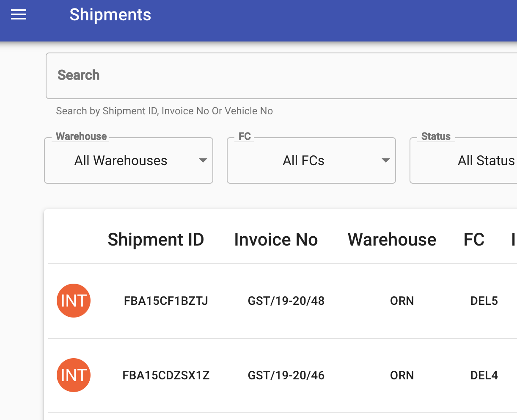Click the DEL5 FC value in first row
The width and height of the screenshot is (517, 420).
[x=484, y=301]
